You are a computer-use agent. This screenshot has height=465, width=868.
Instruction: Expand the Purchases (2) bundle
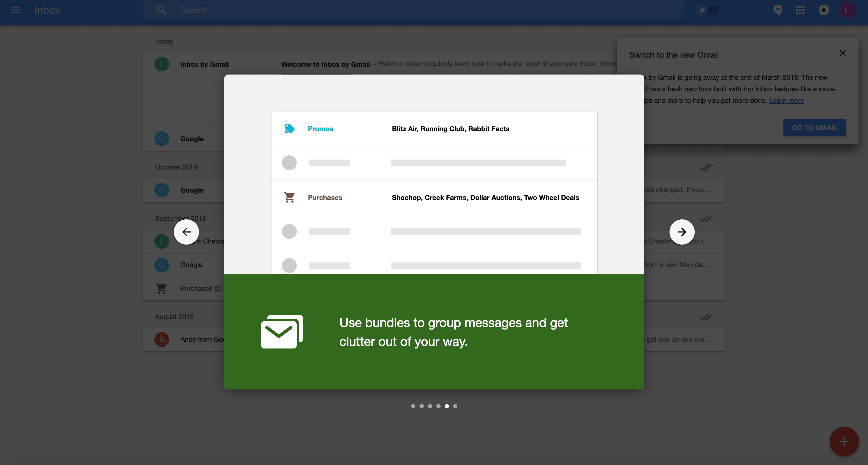pyautogui.click(x=201, y=289)
